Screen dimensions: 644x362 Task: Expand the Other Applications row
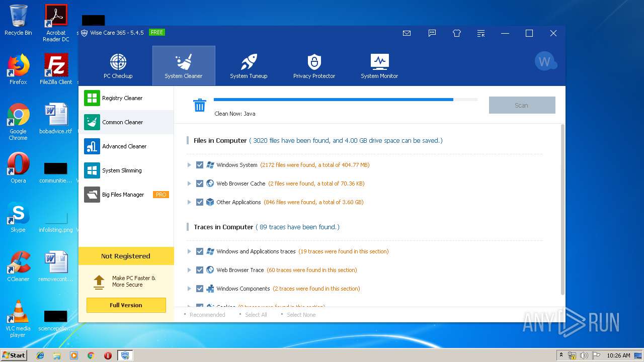(189, 202)
